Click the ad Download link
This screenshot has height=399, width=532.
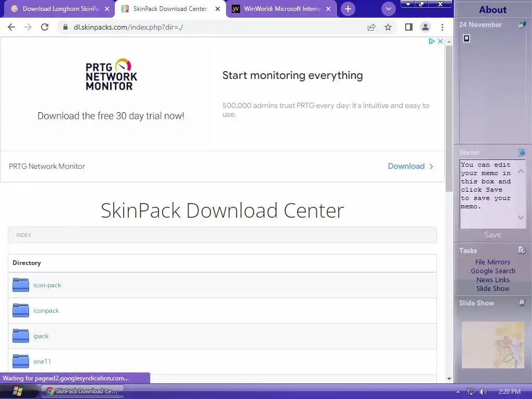point(410,166)
